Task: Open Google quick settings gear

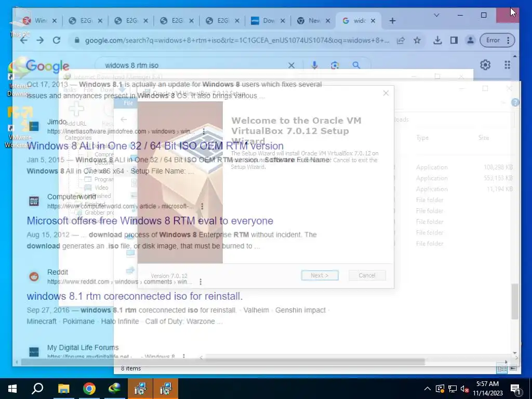Action: click(485, 65)
